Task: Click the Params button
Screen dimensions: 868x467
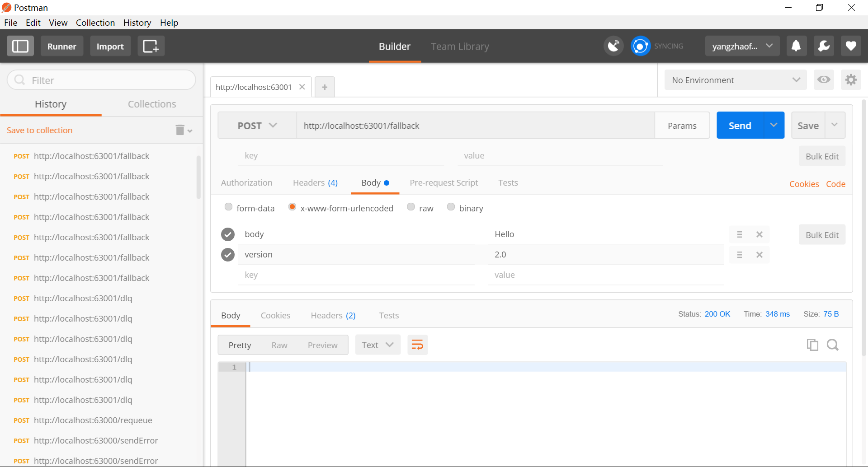Action: pos(682,126)
